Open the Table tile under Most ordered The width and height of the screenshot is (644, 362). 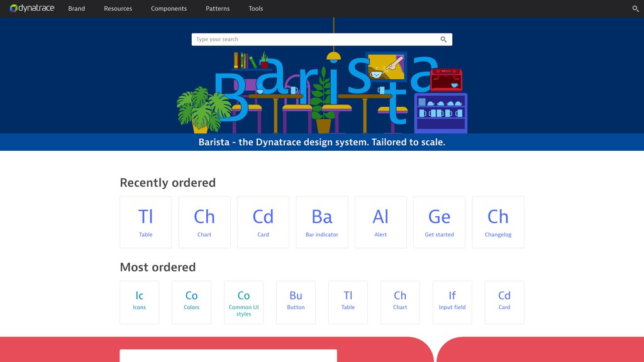[348, 302]
